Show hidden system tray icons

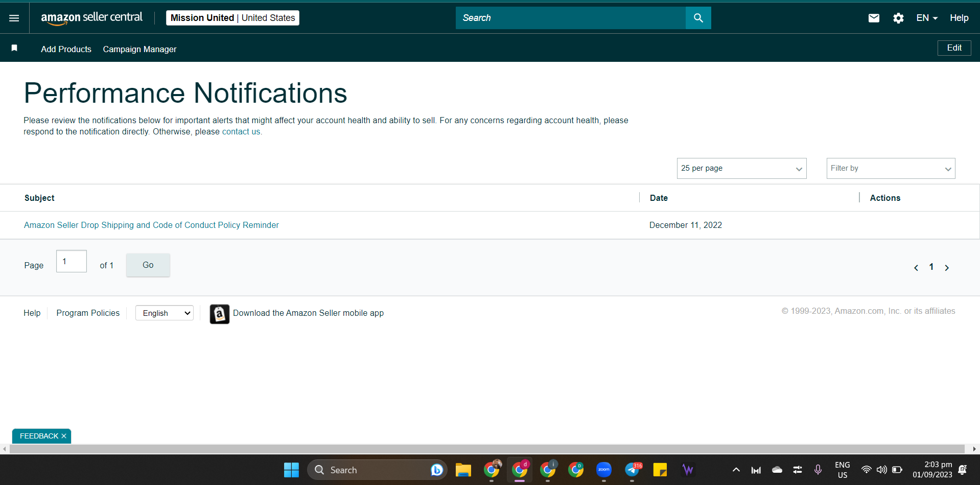(736, 470)
